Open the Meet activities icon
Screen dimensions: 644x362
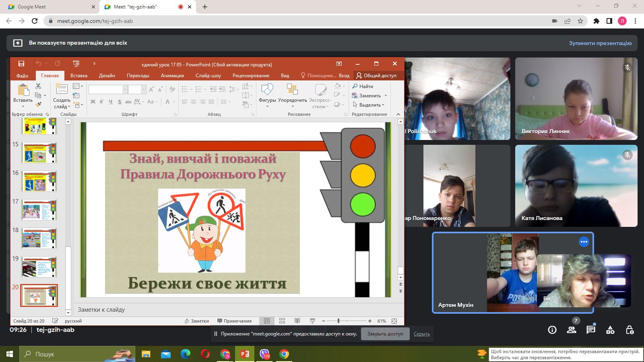(610, 330)
